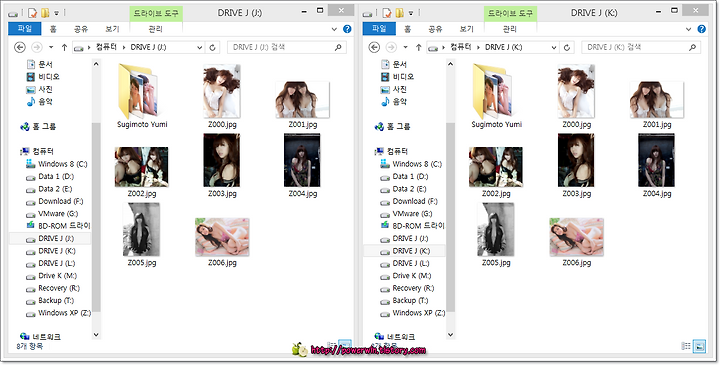This screenshot has width=720, height=365.
Task: Select 음악 library in right window sidebar
Action: (x=394, y=101)
